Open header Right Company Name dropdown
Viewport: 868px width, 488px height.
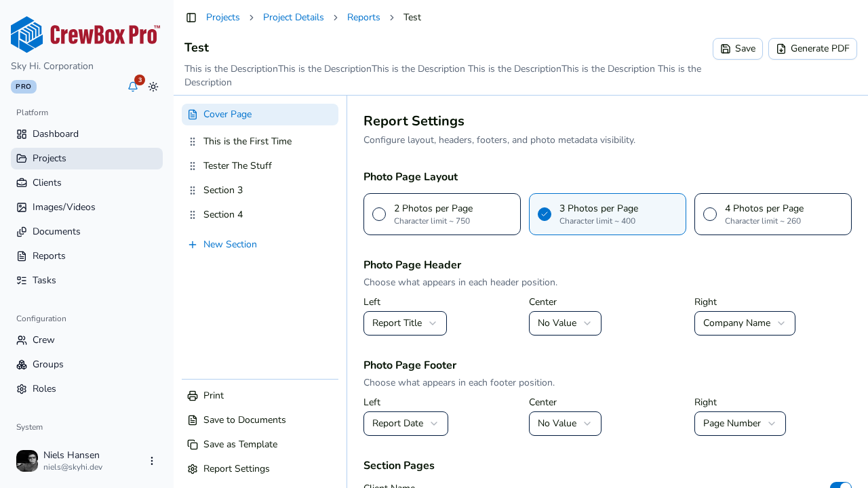coord(745,323)
